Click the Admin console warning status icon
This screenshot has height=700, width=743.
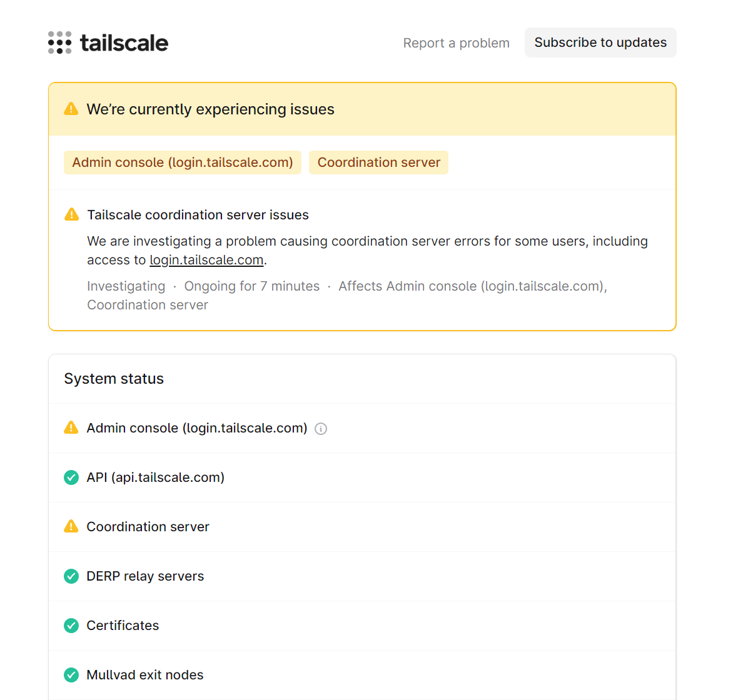click(x=71, y=427)
